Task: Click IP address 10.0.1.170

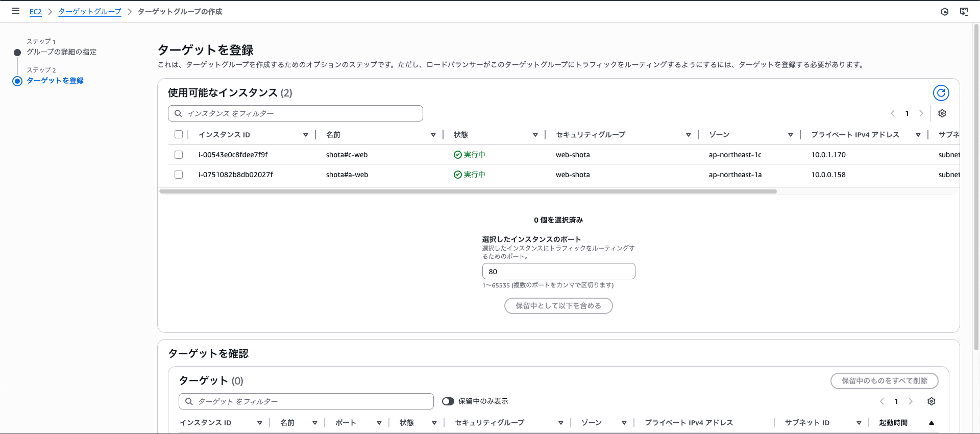Action: point(828,155)
